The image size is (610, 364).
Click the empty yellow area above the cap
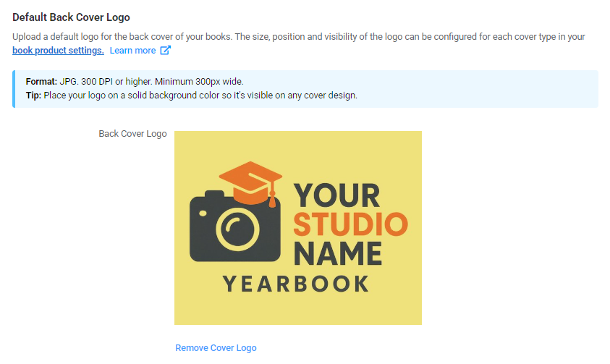[x=298, y=145]
